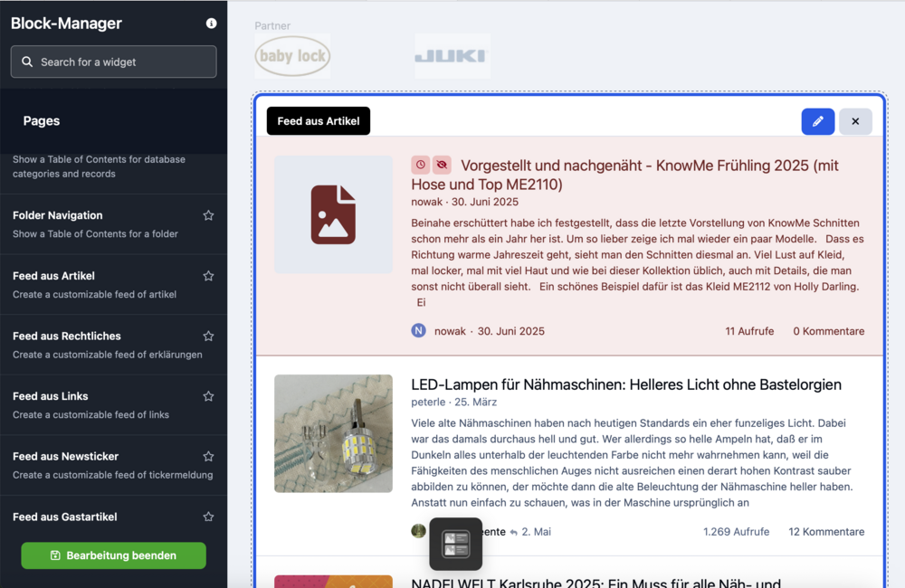The width and height of the screenshot is (905, 588).
Task: Star the Feed aus Newsticker widget
Action: (208, 457)
